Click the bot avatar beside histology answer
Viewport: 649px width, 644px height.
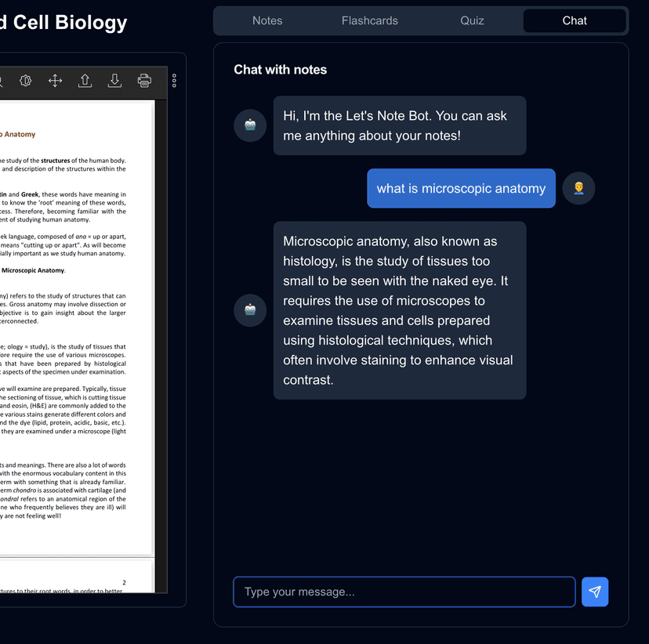[250, 310]
